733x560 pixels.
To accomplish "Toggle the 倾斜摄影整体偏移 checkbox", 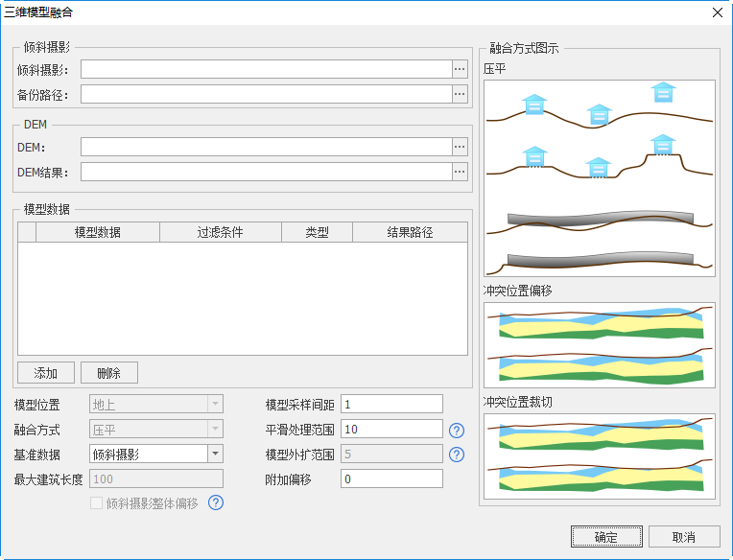I will (96, 502).
